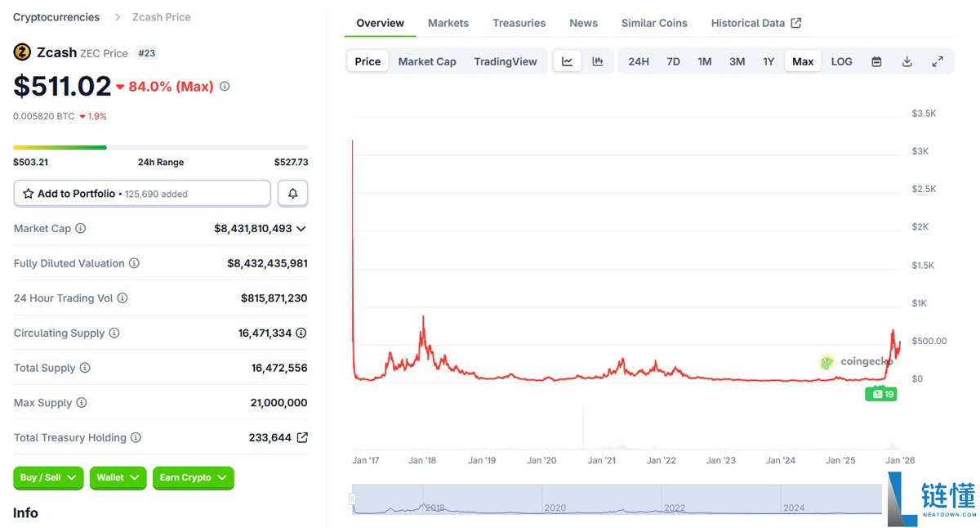Image resolution: width=980 pixels, height=528 pixels.
Task: Click the $527.73 range high value
Action: 292,162
